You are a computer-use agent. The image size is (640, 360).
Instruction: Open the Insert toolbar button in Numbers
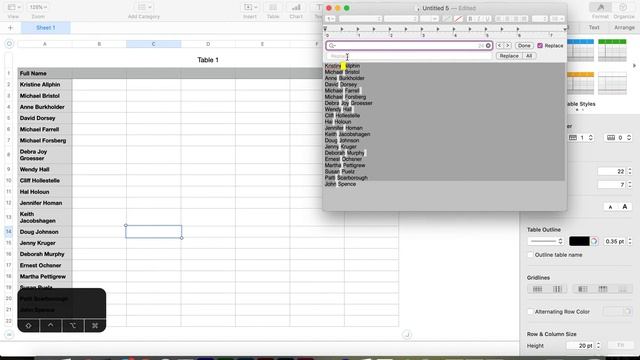click(250, 7)
